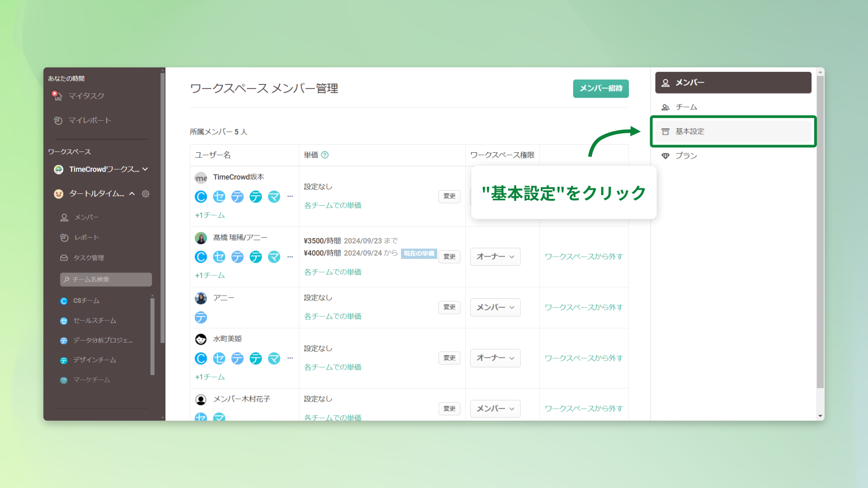Screen dimensions: 868x488
Task: Open アニー's メンバー permission dropdown
Action: (495, 307)
